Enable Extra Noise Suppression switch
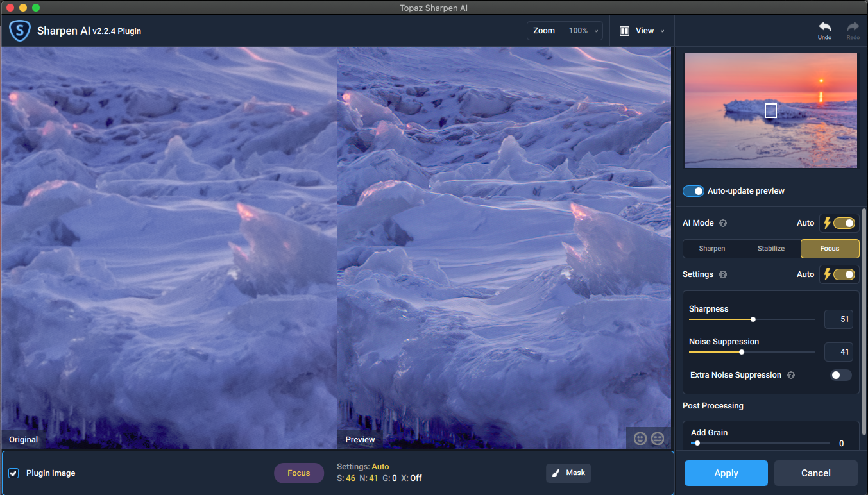Image resolution: width=868 pixels, height=495 pixels. (841, 375)
